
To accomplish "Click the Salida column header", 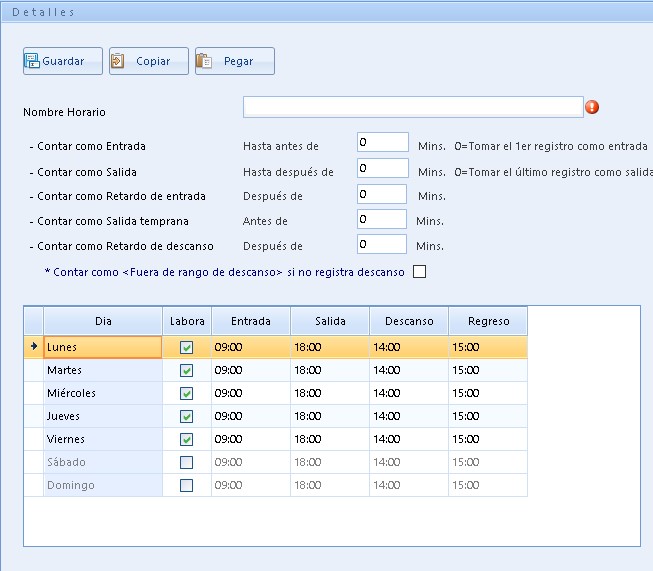I will click(330, 321).
